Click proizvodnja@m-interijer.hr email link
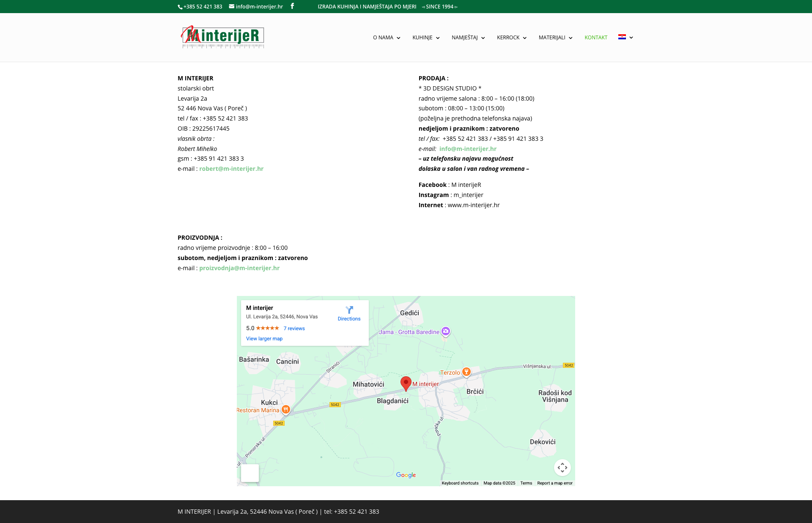Screen dimensions: 812x523 [x=239, y=268]
